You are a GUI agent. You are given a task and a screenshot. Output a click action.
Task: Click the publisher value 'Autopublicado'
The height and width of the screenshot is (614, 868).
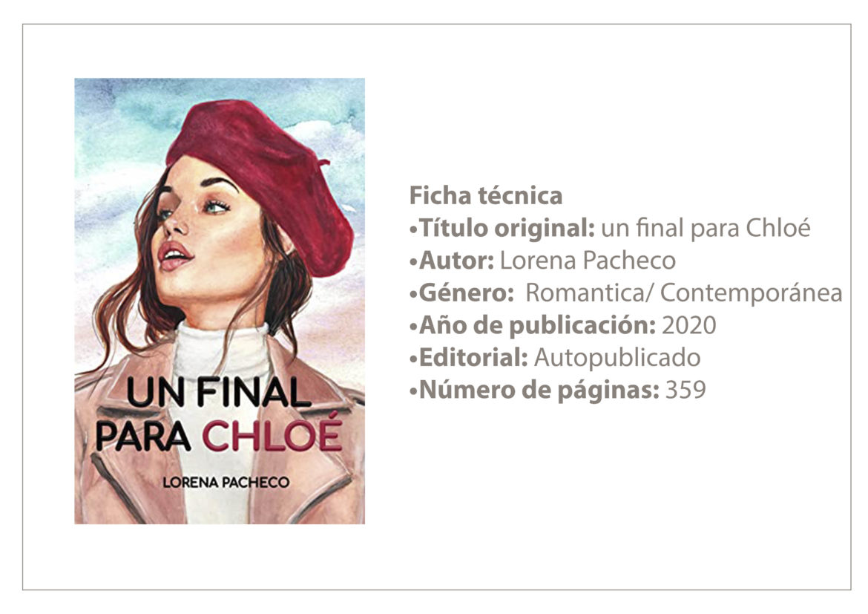point(617,358)
